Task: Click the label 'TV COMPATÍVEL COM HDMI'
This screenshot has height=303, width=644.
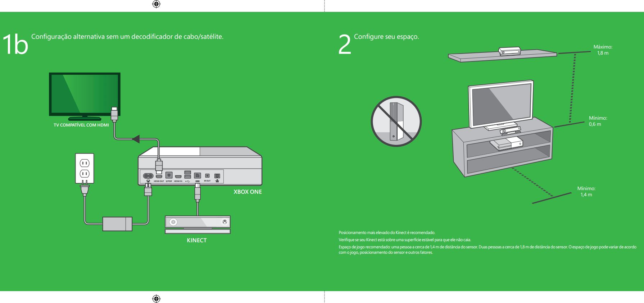Action: coord(81,125)
